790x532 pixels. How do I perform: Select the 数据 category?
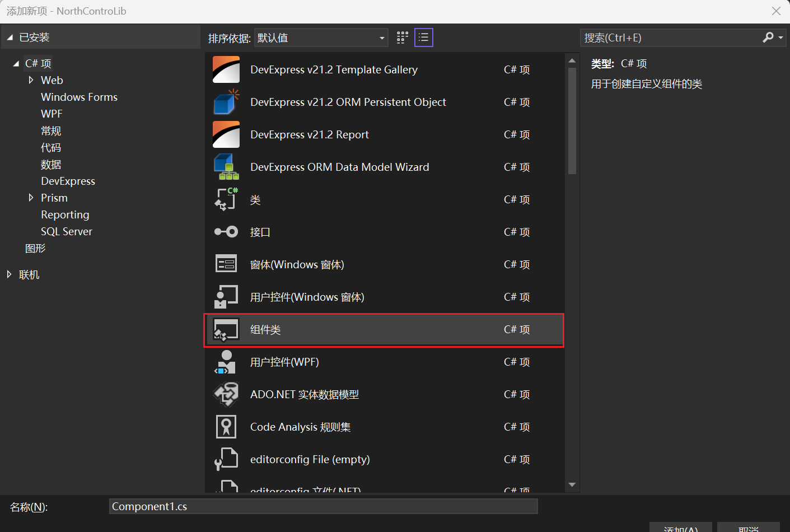click(51, 164)
